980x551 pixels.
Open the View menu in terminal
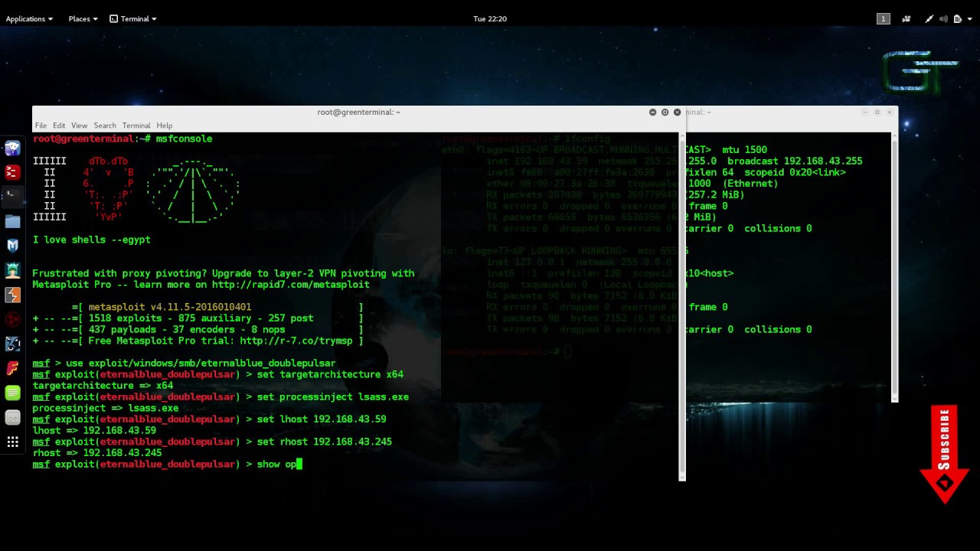(80, 126)
